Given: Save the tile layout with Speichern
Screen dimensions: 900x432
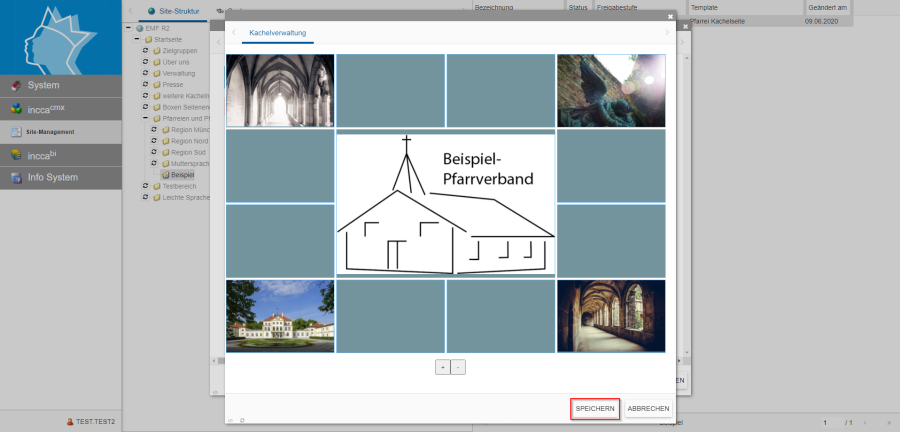Looking at the screenshot, I should pyautogui.click(x=595, y=408).
